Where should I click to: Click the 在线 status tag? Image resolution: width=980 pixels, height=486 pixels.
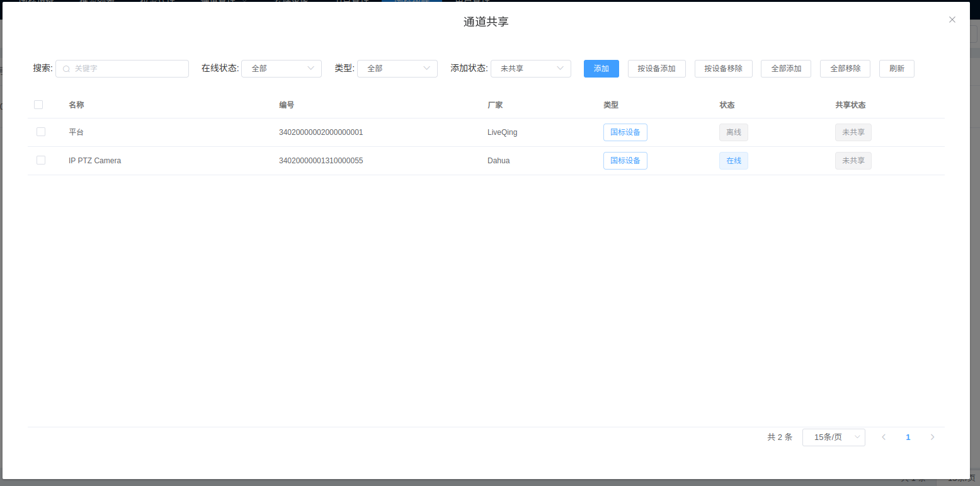click(733, 161)
